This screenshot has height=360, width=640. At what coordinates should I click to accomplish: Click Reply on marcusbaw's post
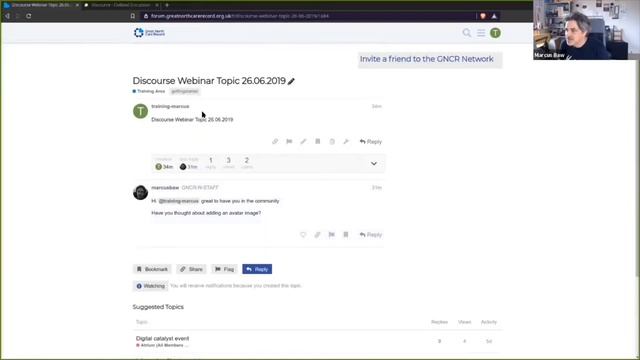(371, 235)
